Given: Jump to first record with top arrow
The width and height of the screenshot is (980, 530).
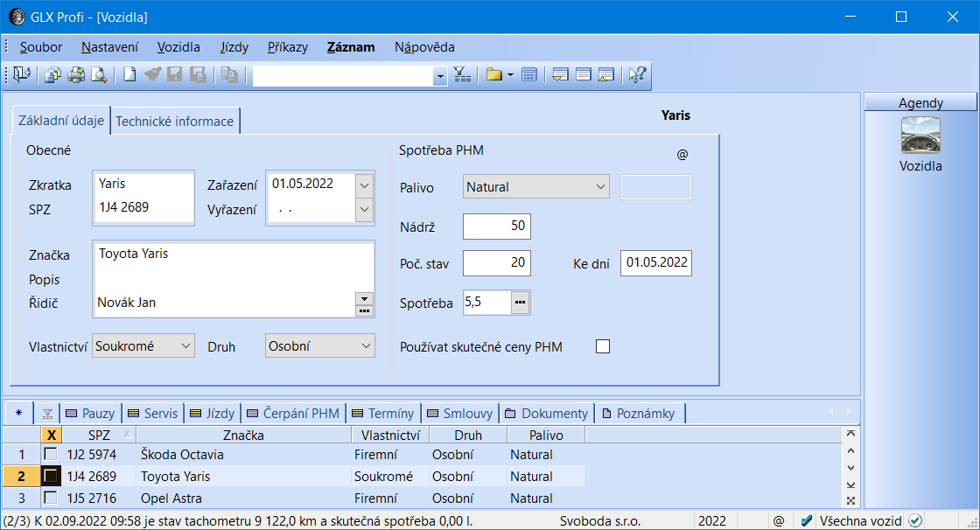Looking at the screenshot, I should [x=850, y=434].
